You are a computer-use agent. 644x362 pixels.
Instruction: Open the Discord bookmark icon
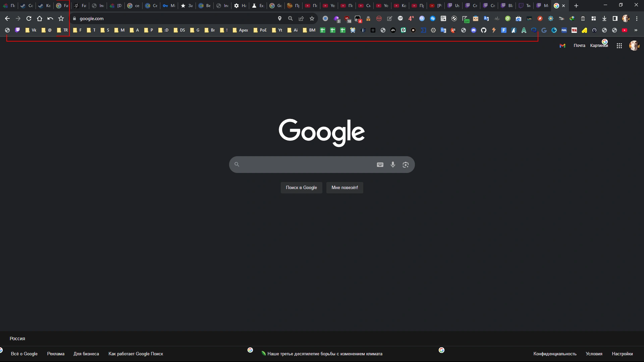tap(474, 30)
